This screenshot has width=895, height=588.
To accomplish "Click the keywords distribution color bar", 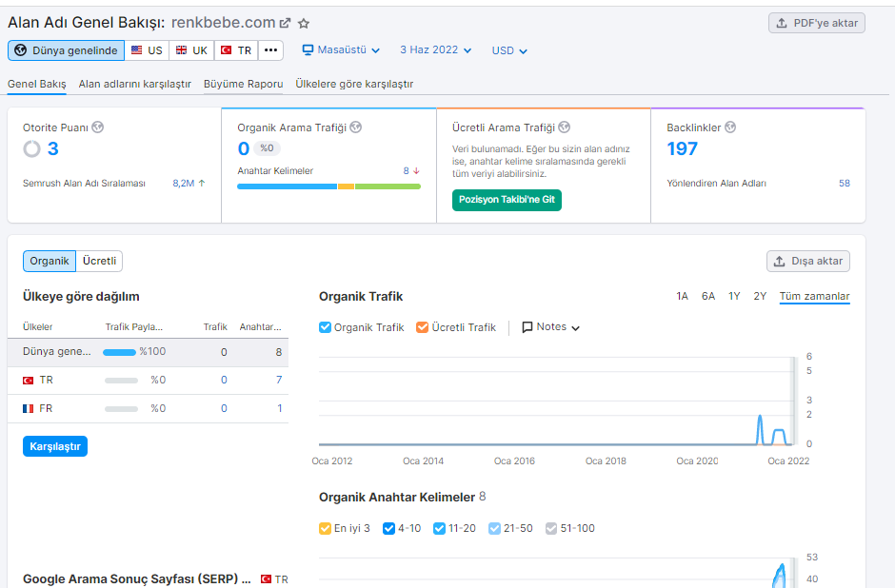I will pos(328,186).
